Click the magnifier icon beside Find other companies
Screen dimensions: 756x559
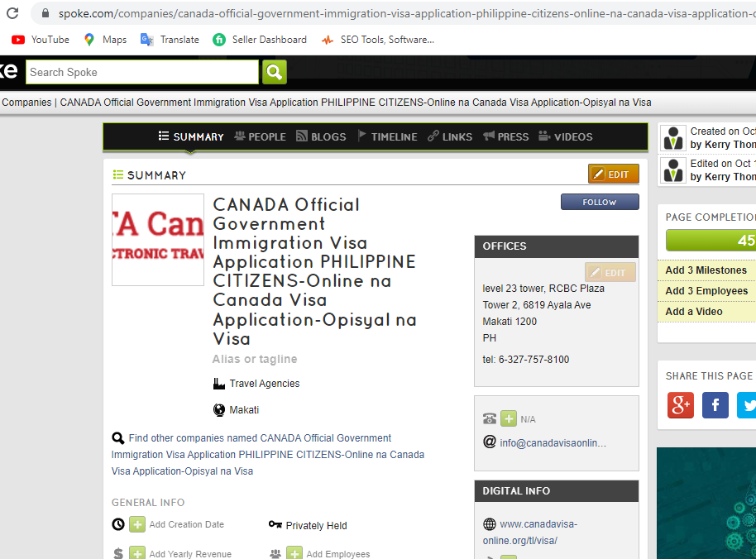[118, 438]
